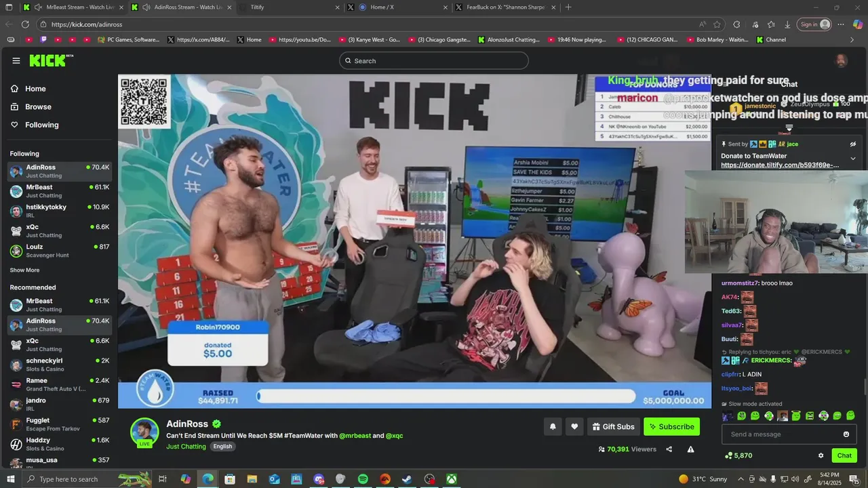The height and width of the screenshot is (488, 868).
Task: Collapse the pinned Donate to TeamWater message
Action: click(x=853, y=159)
